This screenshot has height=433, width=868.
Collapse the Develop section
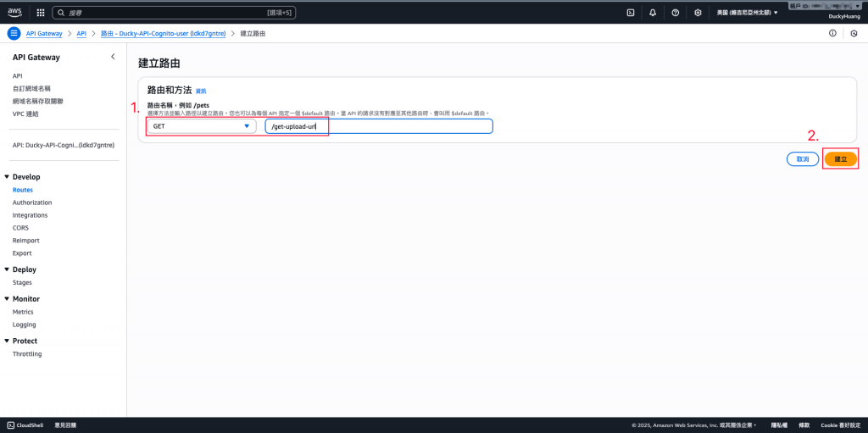(7, 177)
